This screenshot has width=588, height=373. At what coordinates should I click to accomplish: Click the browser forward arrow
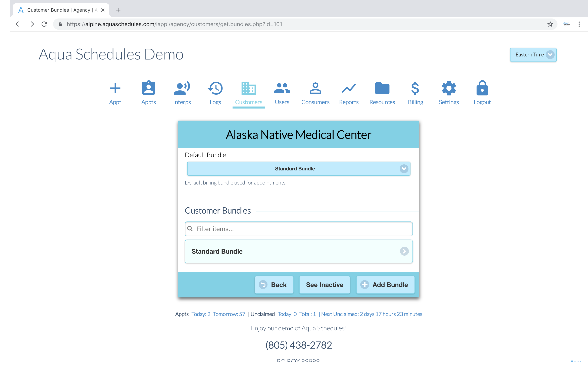point(31,24)
